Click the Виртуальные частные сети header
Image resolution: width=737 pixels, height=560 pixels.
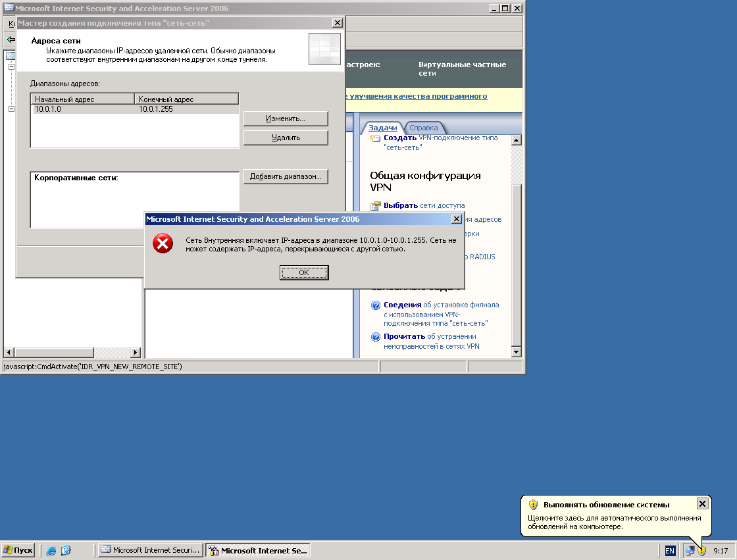pyautogui.click(x=462, y=68)
